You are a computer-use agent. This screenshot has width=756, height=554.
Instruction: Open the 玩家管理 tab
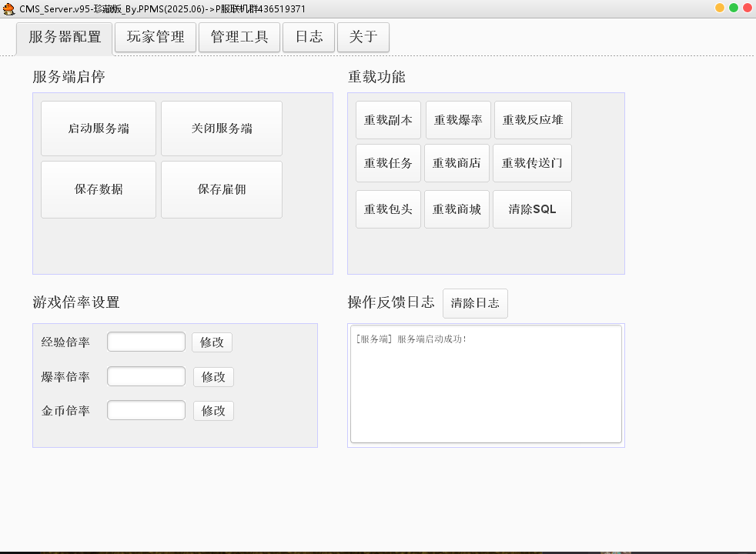click(x=156, y=37)
